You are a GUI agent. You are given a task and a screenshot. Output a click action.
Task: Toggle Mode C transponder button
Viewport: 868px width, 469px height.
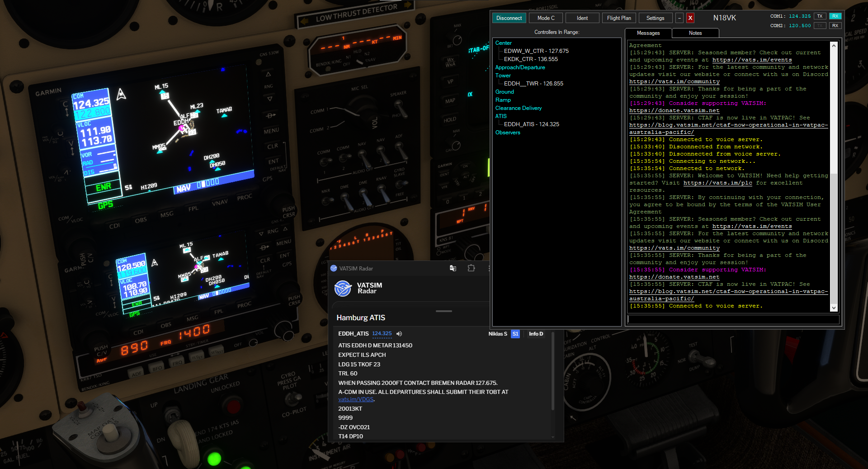(546, 18)
